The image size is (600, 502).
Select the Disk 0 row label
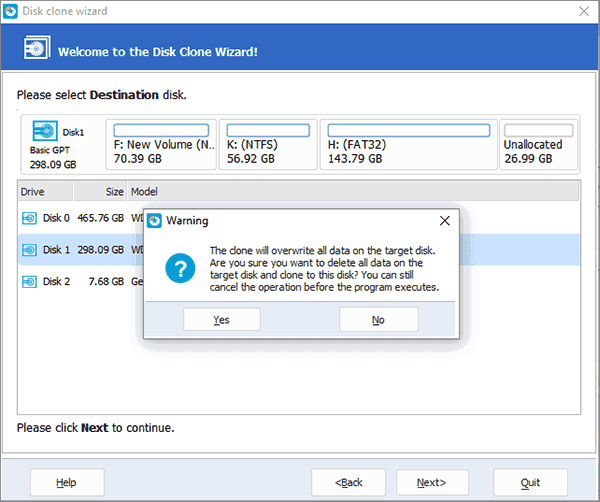point(56,218)
